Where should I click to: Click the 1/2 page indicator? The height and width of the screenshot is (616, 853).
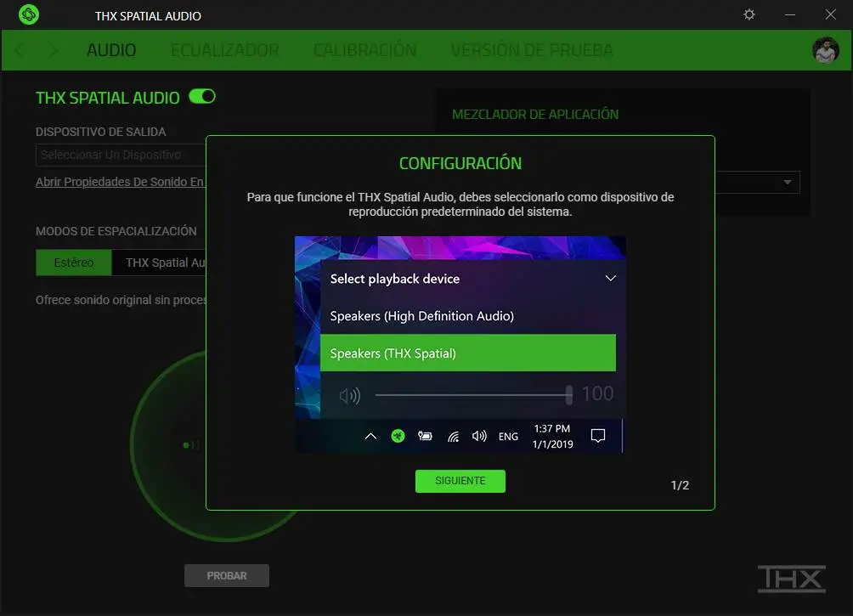click(680, 485)
